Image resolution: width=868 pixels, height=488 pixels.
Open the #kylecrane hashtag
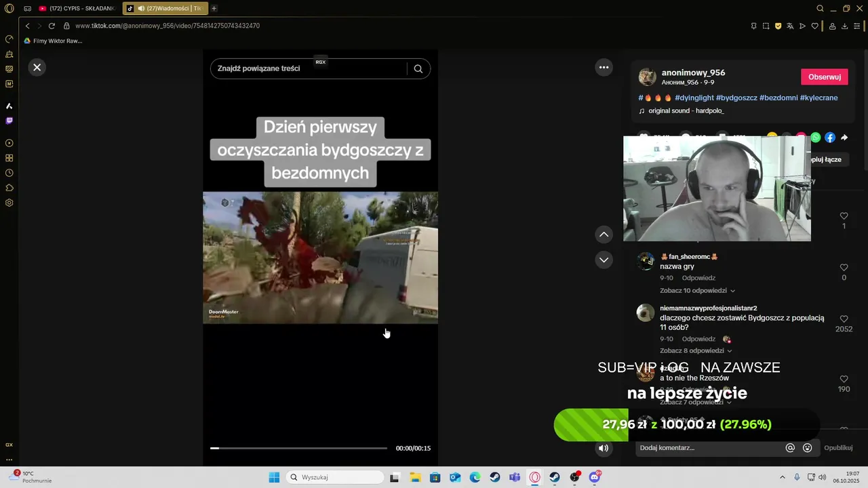(818, 98)
